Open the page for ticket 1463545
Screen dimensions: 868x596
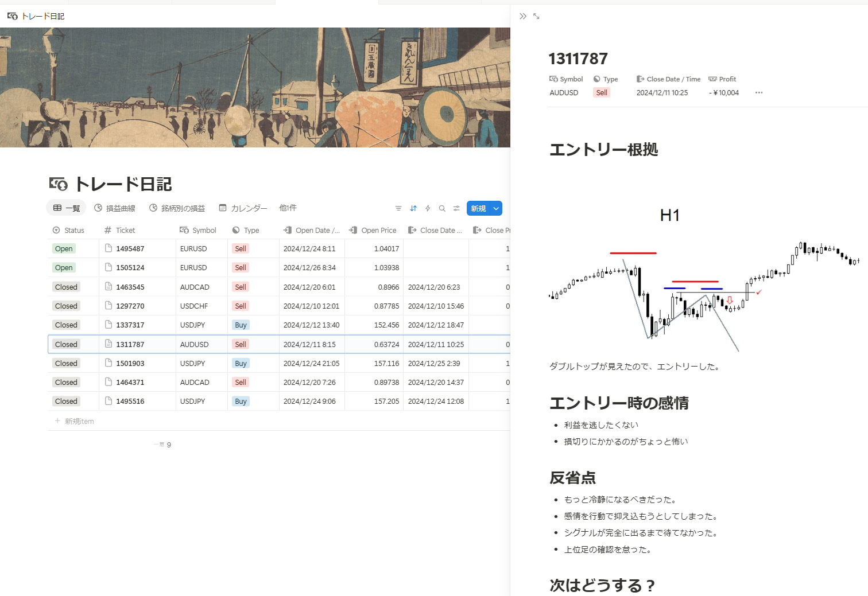[130, 287]
